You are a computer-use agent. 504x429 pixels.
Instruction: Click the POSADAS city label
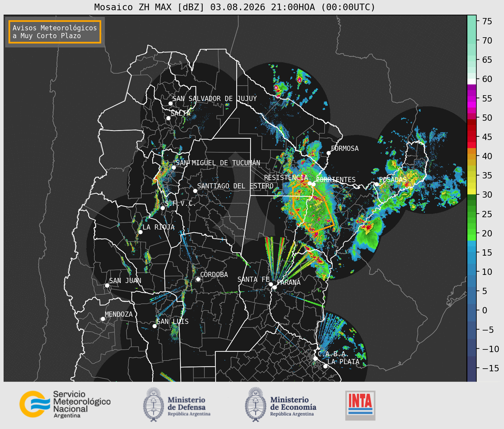coord(393,180)
